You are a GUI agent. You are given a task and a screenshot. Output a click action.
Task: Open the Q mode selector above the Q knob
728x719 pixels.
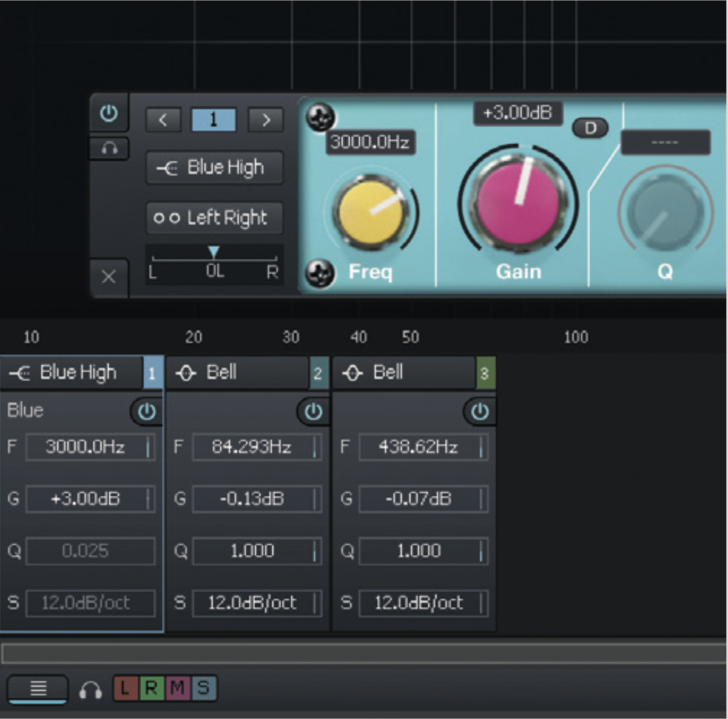tap(665, 142)
